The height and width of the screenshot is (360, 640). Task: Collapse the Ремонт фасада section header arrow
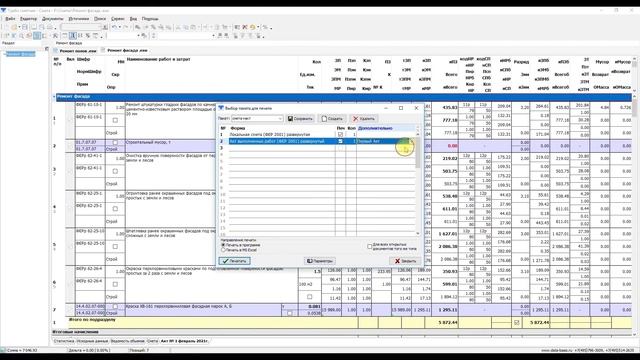(x=54, y=97)
